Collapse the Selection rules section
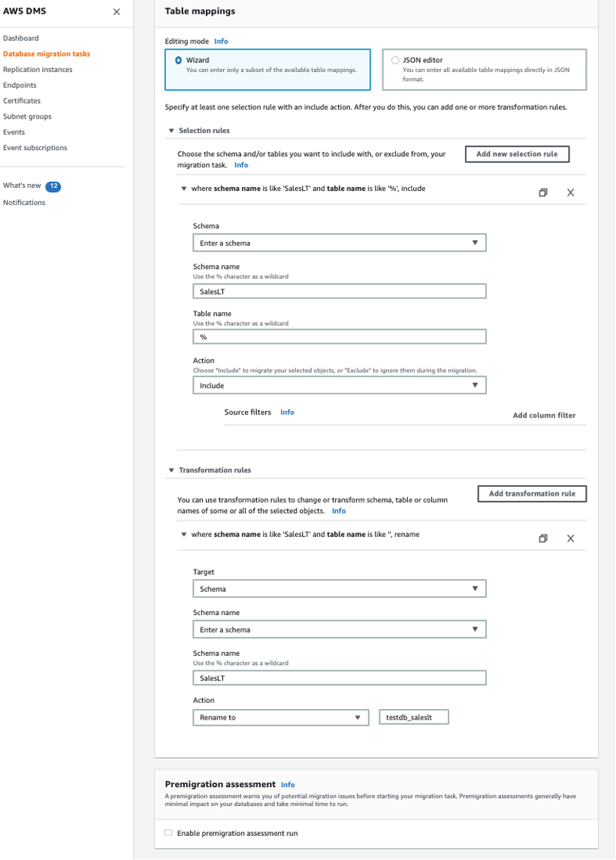Screen dimensions: 616x860 (171, 131)
